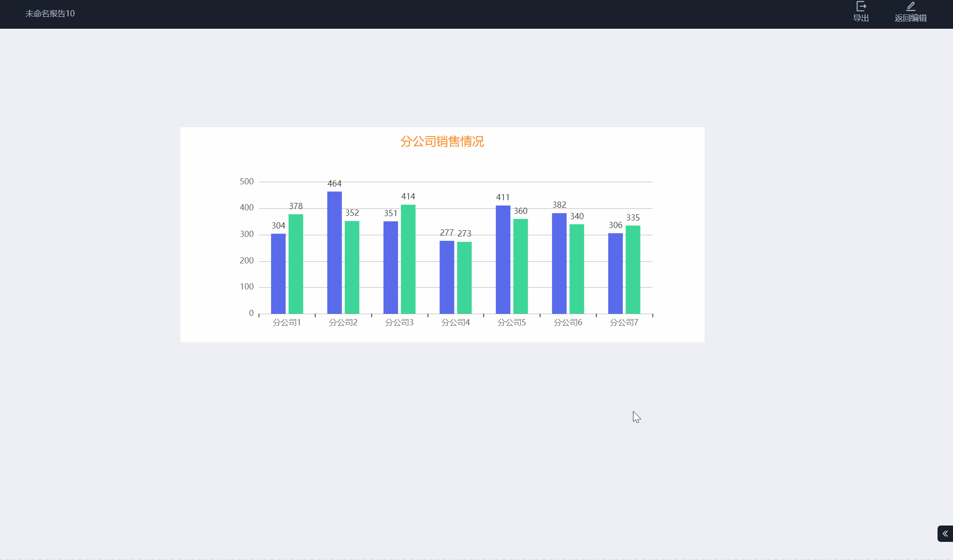The height and width of the screenshot is (560, 953).
Task: Click the blue bar labeled 464
Action: click(335, 252)
